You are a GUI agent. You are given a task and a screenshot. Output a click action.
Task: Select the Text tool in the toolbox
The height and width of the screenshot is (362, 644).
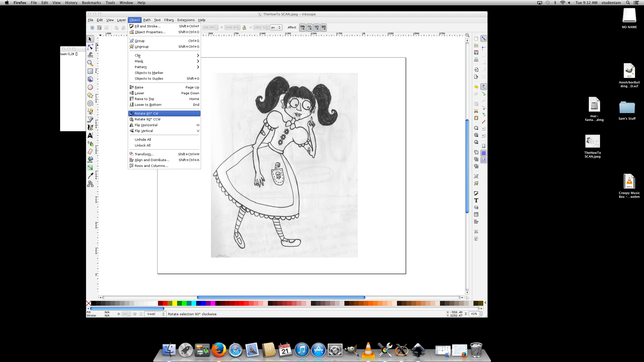coord(90,136)
